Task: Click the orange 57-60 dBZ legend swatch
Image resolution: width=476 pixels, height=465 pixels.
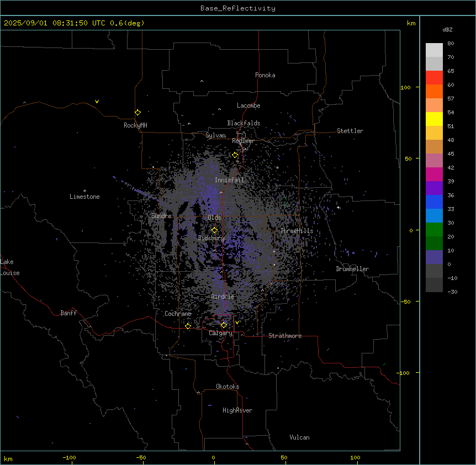Action: [434, 91]
